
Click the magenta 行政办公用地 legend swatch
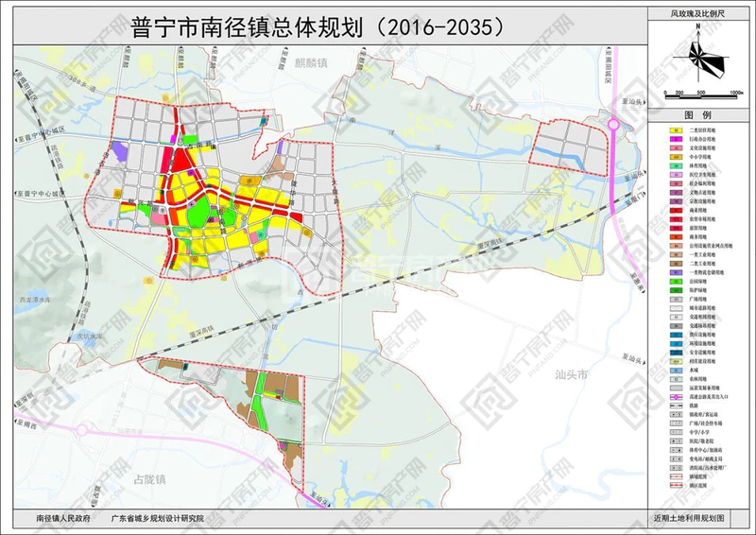click(676, 137)
